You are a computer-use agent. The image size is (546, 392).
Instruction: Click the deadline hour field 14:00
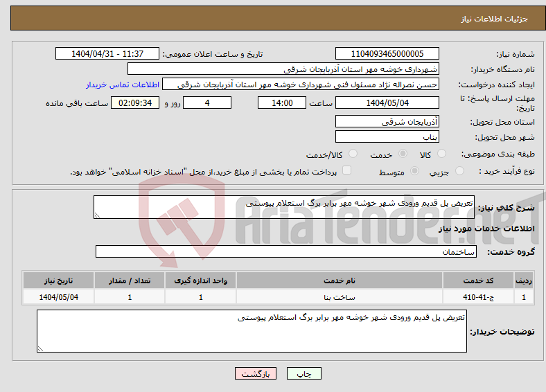point(282,103)
